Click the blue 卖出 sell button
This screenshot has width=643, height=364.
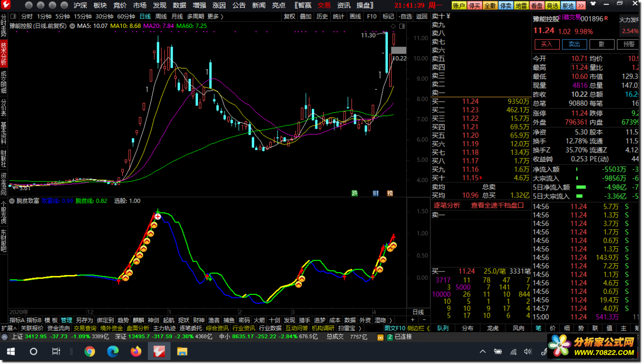point(574,44)
